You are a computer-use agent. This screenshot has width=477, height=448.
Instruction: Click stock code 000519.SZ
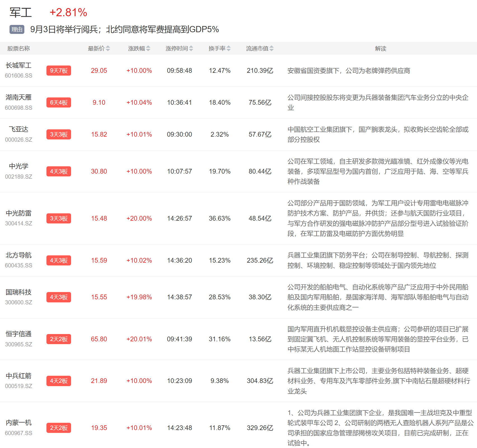coord(18,386)
